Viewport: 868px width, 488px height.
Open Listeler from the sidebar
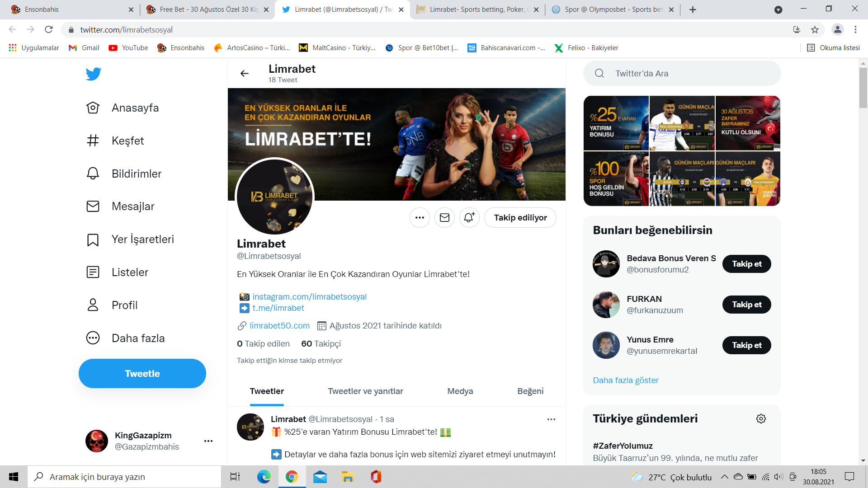[x=117, y=272]
